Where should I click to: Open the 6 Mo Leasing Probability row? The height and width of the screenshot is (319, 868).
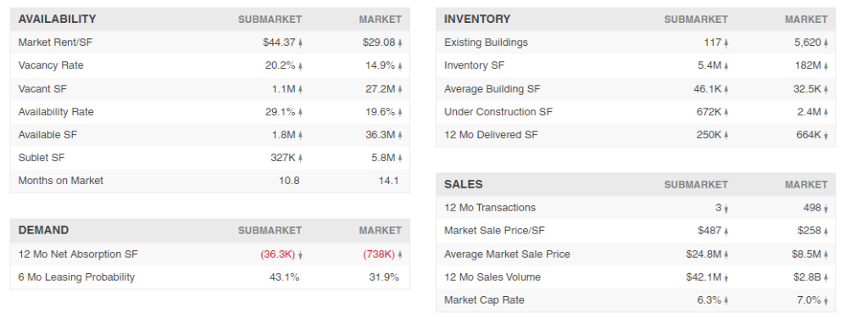point(210,277)
